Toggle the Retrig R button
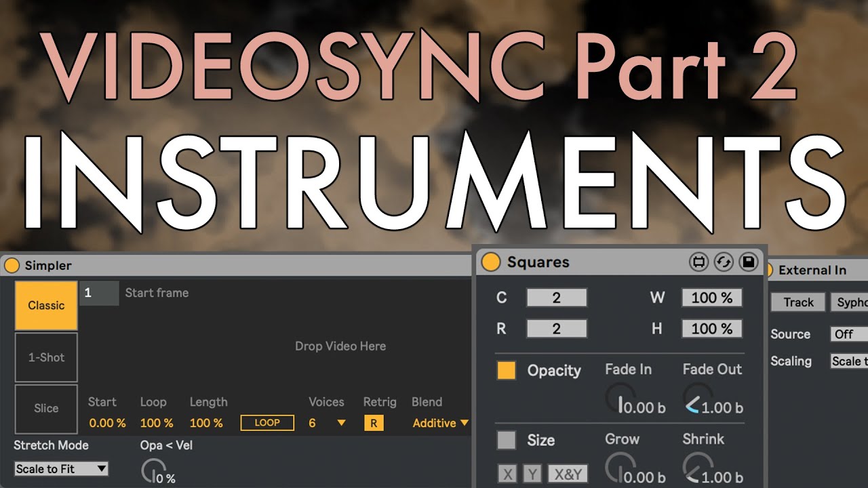 point(373,424)
